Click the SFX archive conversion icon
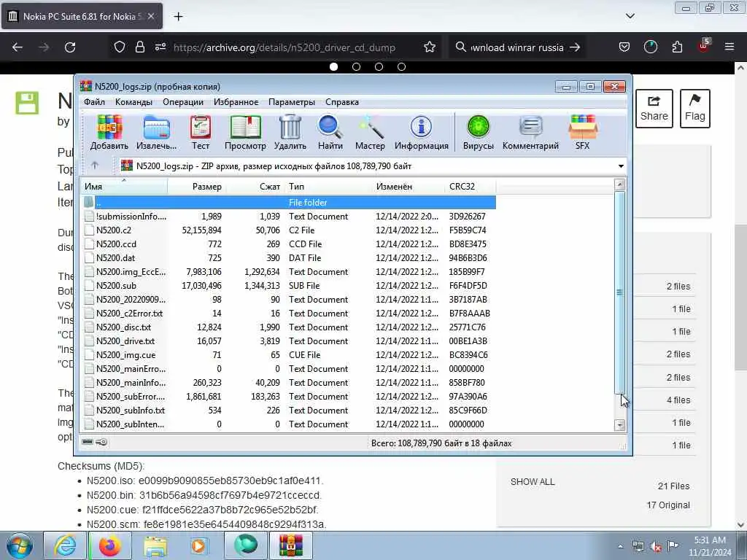Viewport: 747px width, 560px height. 583,132
